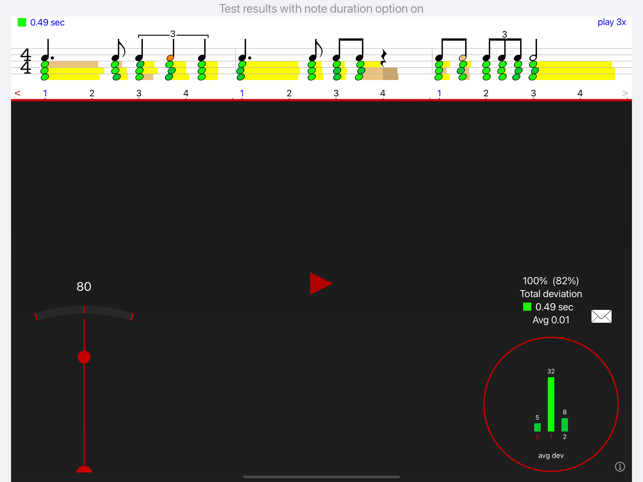The image size is (643, 482).
Task: Open the envelope email results icon
Action: click(x=601, y=316)
